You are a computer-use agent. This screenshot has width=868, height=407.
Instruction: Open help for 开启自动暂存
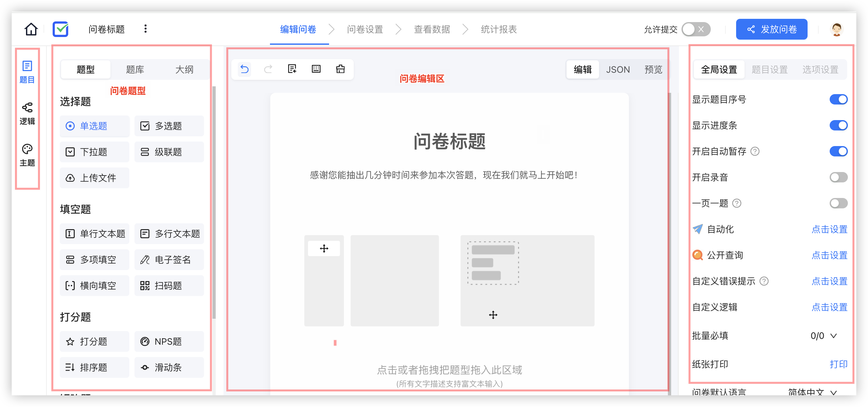click(755, 152)
